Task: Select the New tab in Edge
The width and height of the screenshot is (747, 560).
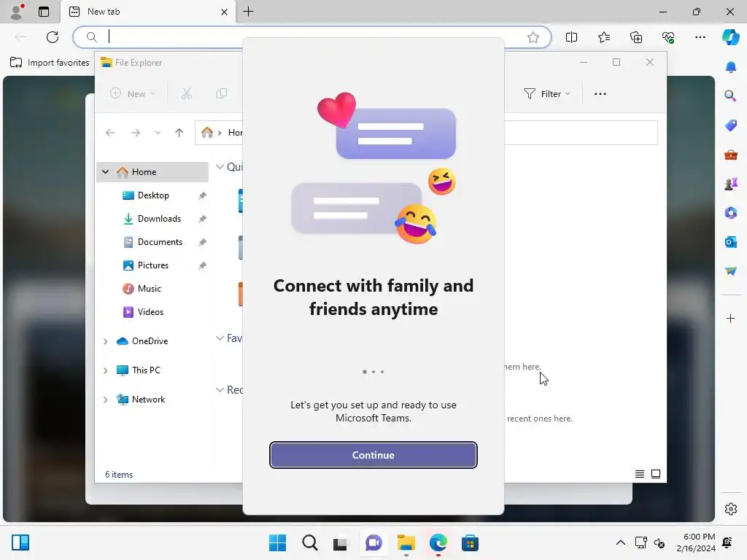Action: click(147, 12)
